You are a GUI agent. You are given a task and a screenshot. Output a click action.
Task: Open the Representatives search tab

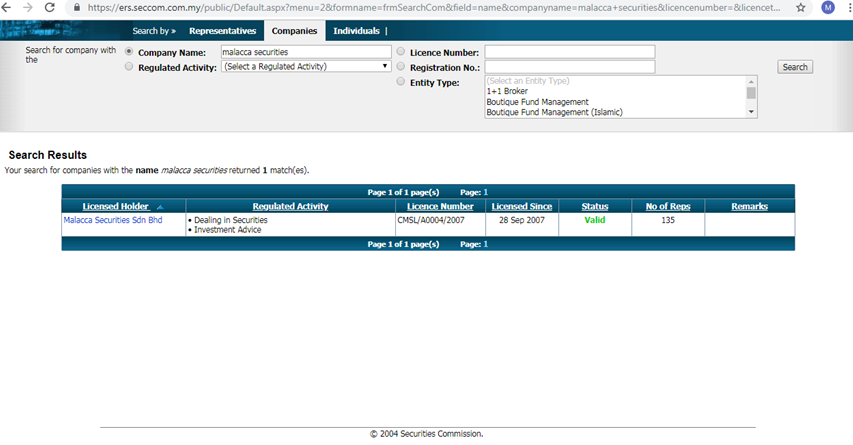coord(222,31)
